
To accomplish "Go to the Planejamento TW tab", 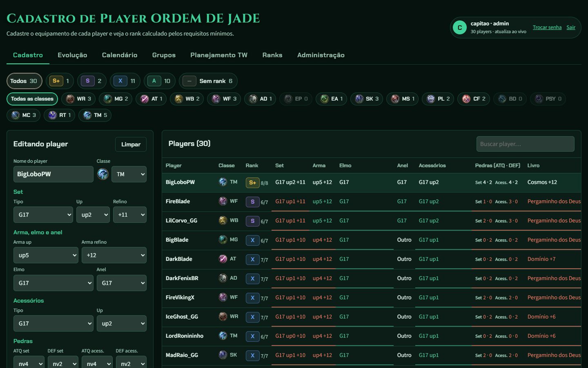I will tap(219, 55).
